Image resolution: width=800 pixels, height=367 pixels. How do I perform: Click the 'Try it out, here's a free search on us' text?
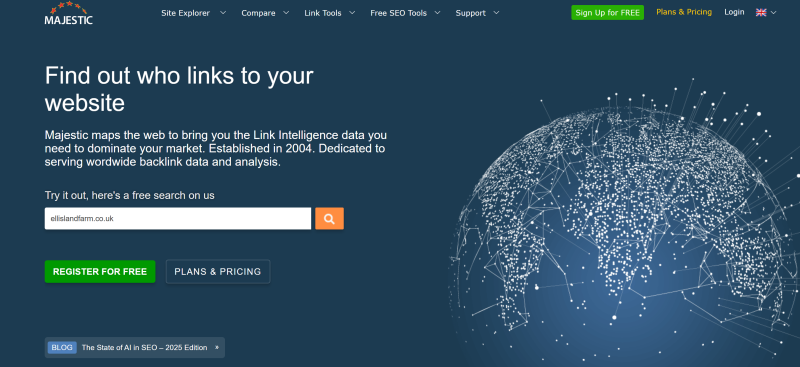click(x=130, y=195)
